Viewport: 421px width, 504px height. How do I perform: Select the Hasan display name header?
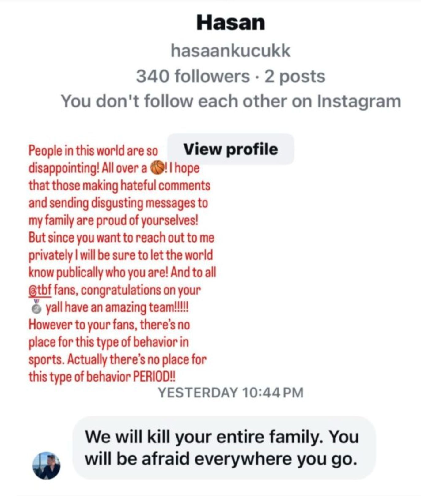pos(231,23)
